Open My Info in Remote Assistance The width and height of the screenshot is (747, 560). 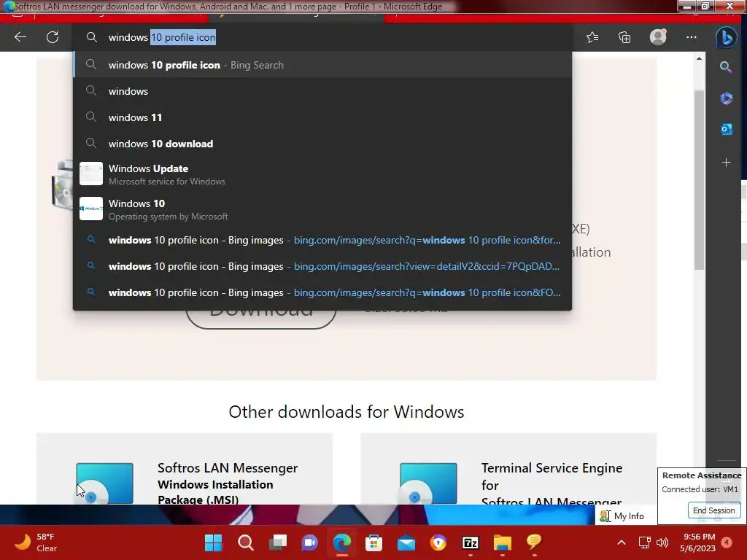pos(622,516)
